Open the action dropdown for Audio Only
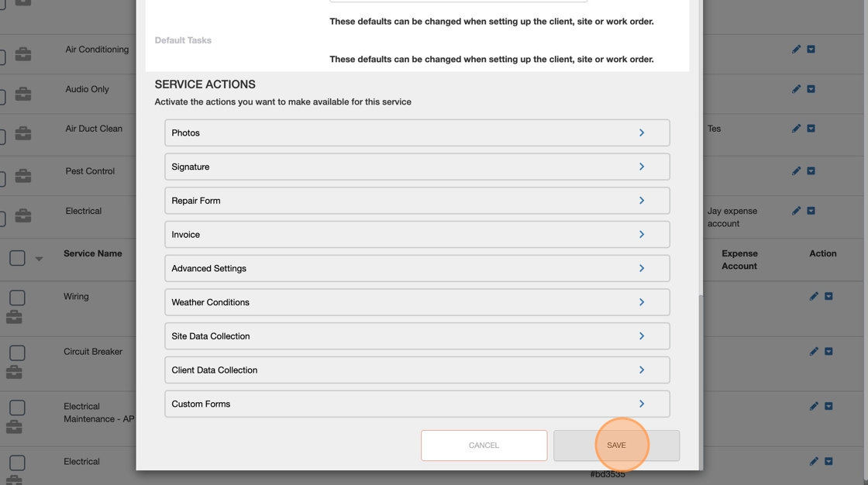The width and height of the screenshot is (868, 485). (x=811, y=89)
